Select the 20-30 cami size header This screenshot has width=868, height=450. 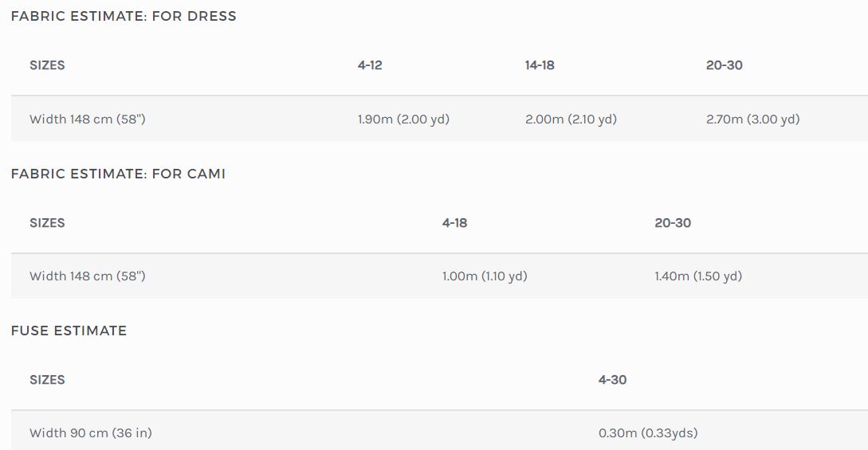(x=673, y=223)
